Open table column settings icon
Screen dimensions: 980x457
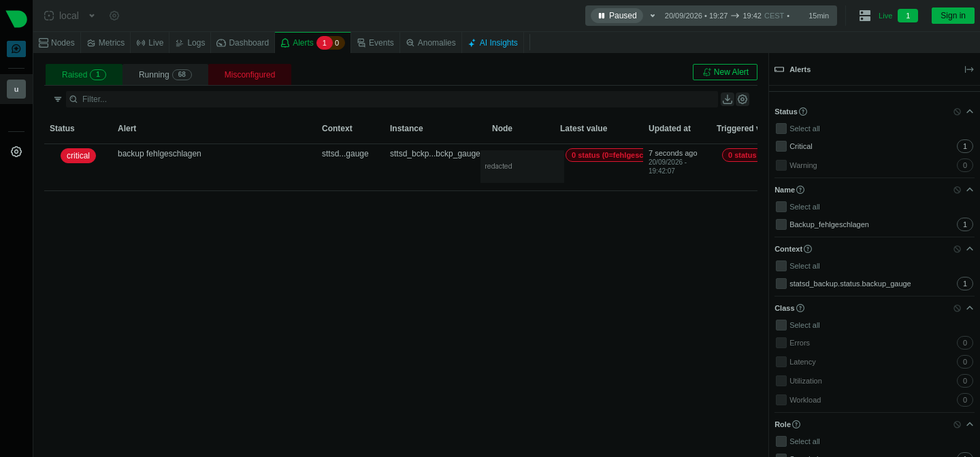pos(742,99)
